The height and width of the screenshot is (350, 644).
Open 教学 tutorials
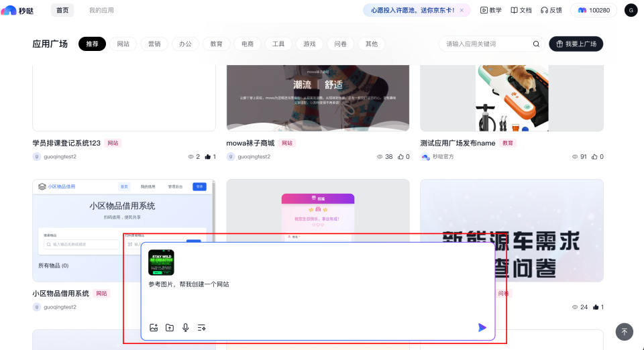click(x=491, y=10)
